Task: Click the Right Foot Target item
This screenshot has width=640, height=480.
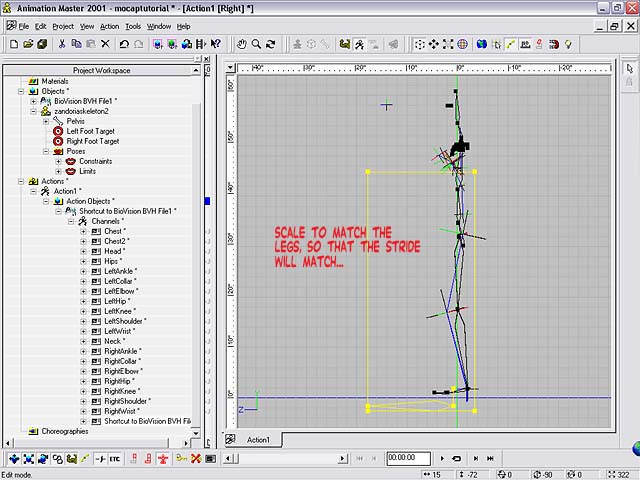Action: point(92,141)
